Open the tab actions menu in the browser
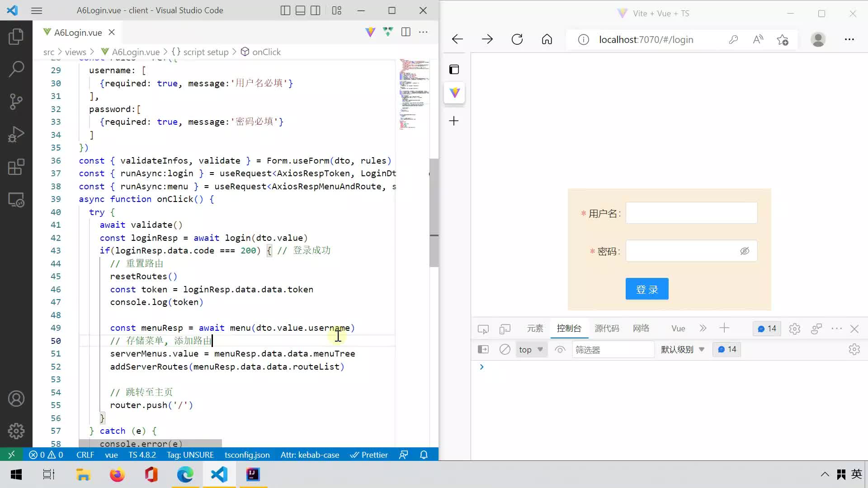Screen dimensions: 868x488 click(x=454, y=69)
